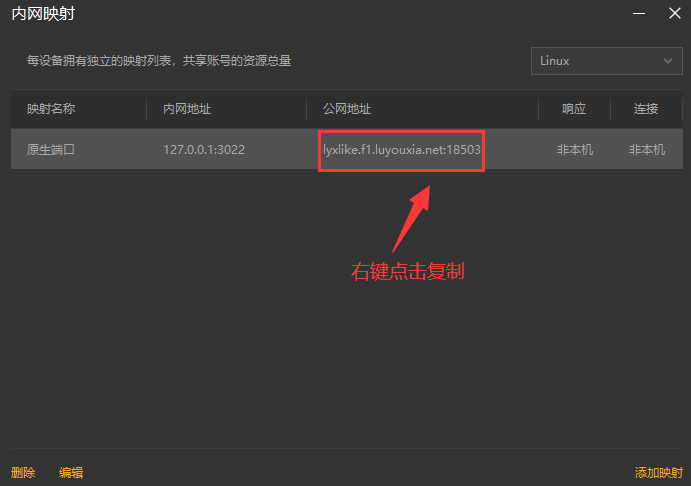This screenshot has width=691, height=486.
Task: Delete the mapping with 删除
Action: tap(23, 473)
